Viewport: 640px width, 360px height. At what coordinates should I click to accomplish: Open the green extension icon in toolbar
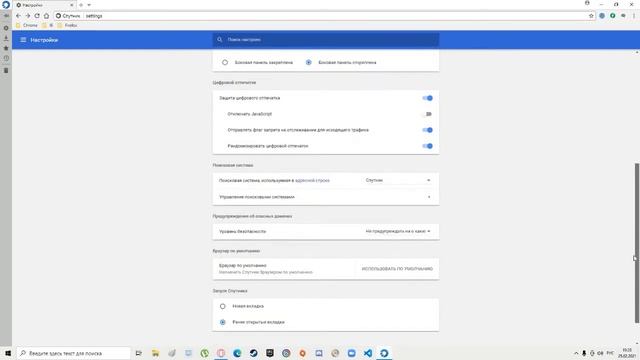[613, 16]
